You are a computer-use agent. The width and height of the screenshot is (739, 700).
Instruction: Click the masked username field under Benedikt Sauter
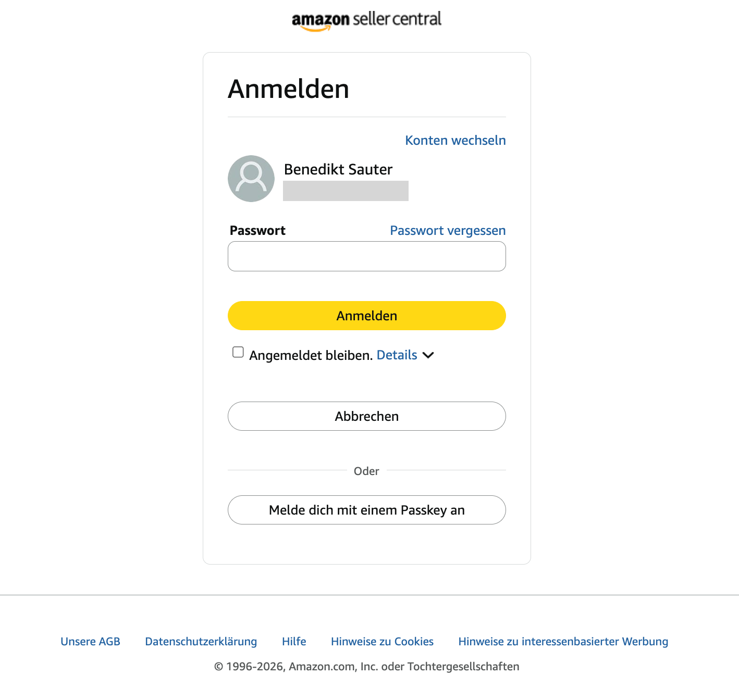[x=346, y=190]
